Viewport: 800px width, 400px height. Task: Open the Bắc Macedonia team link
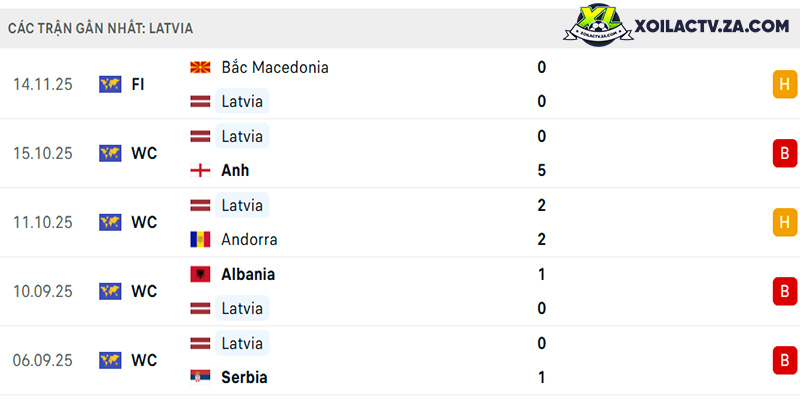click(275, 67)
